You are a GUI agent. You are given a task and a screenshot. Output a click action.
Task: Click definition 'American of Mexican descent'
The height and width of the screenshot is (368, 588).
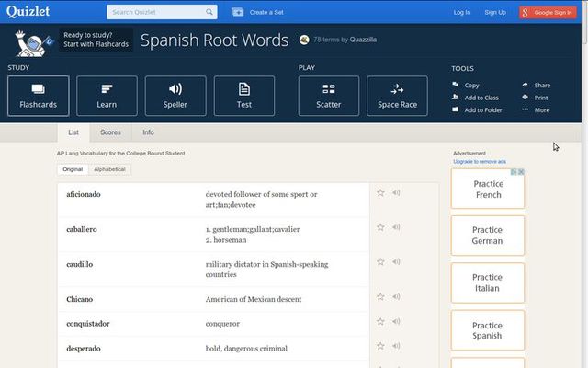click(254, 299)
